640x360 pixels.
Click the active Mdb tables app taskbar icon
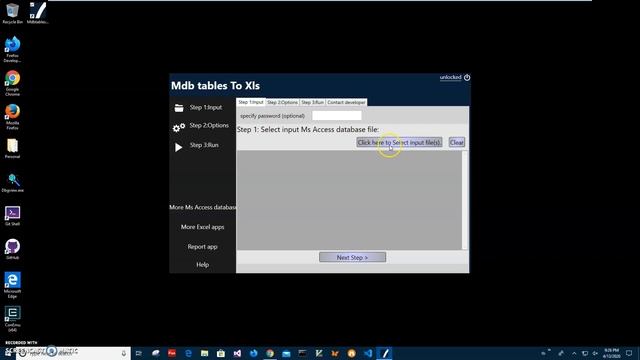384,353
